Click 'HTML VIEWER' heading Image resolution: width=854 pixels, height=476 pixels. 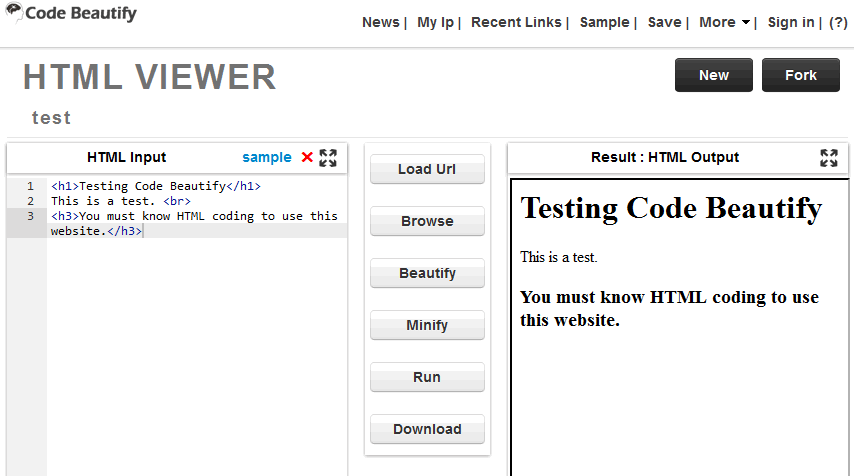coord(150,77)
